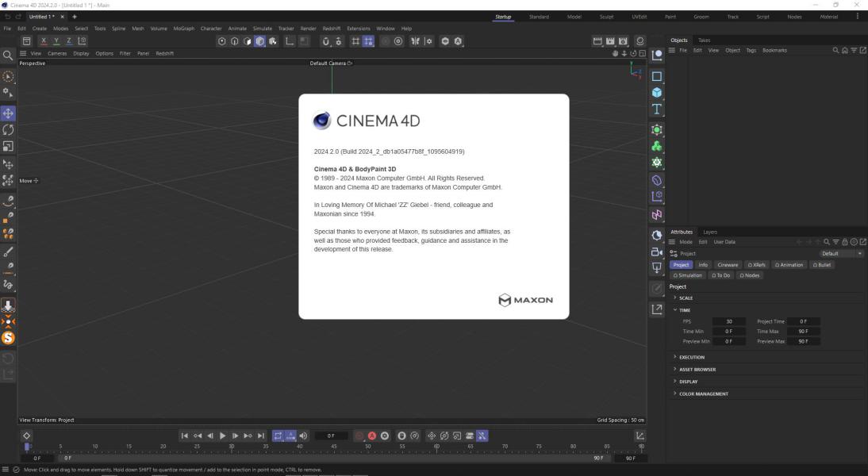This screenshot has width=868, height=476.
Task: Open the Default mode dropdown in Attributes
Action: (841, 254)
